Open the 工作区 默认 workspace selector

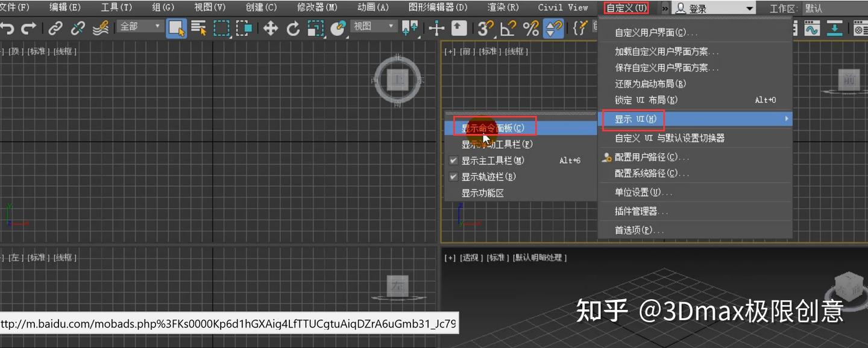tap(834, 8)
